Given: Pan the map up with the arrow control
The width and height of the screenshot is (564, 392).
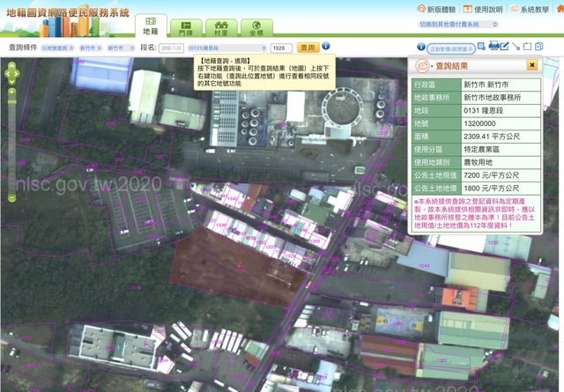Looking at the screenshot, I should 11,65.
